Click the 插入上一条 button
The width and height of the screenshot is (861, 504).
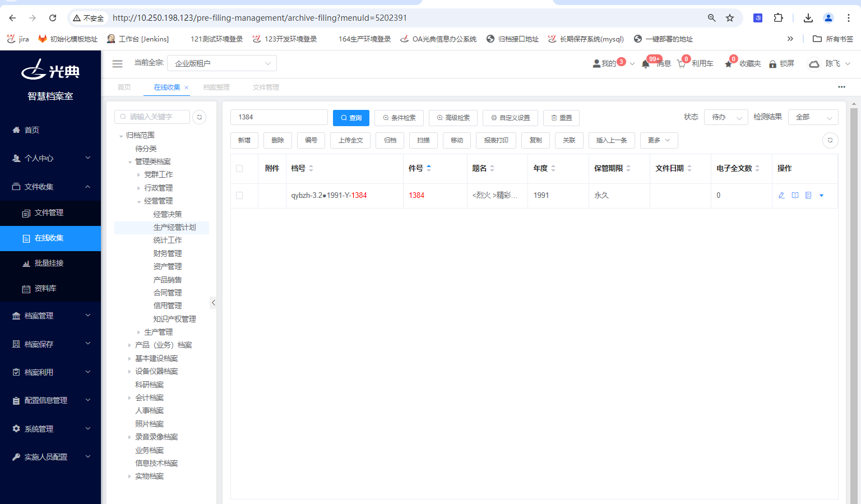(x=612, y=140)
